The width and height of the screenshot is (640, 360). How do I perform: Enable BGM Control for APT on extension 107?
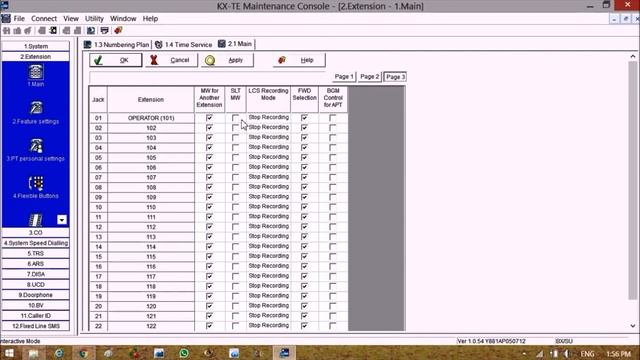tap(333, 177)
